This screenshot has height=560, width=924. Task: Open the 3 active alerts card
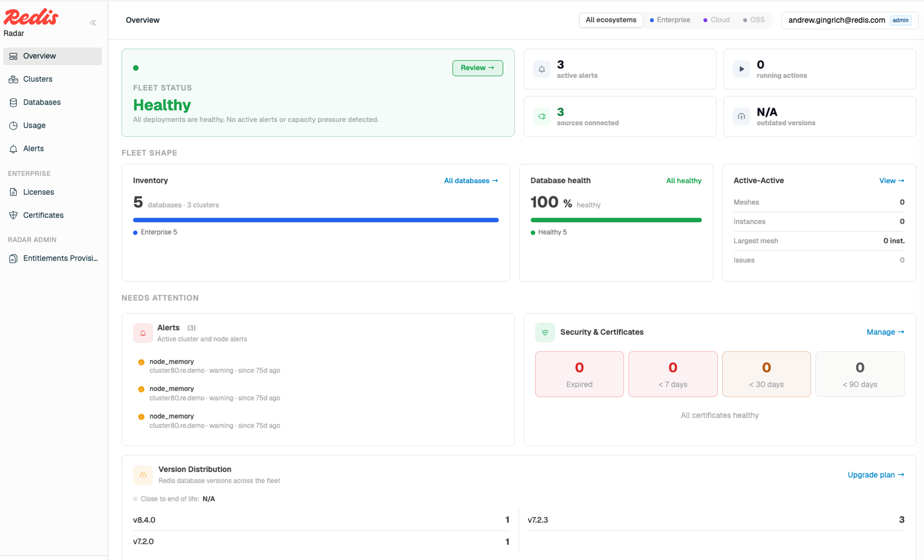[x=620, y=69]
